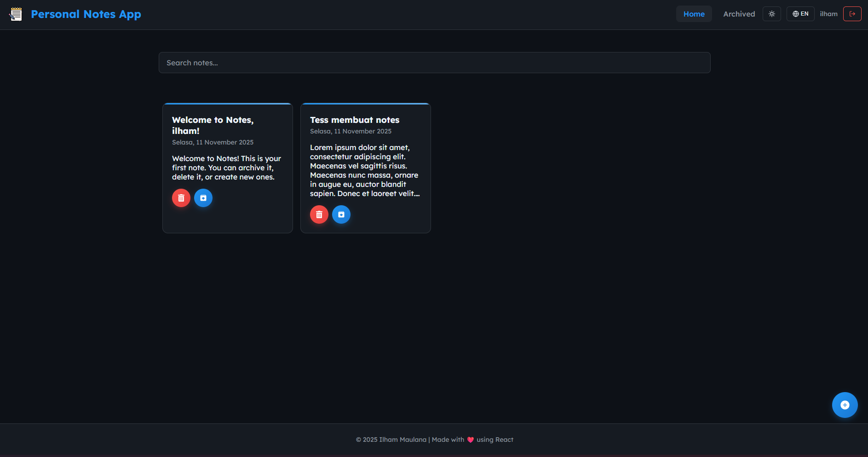Click the heart icon in footer
Viewport: 868px width, 457px height.
(471, 440)
